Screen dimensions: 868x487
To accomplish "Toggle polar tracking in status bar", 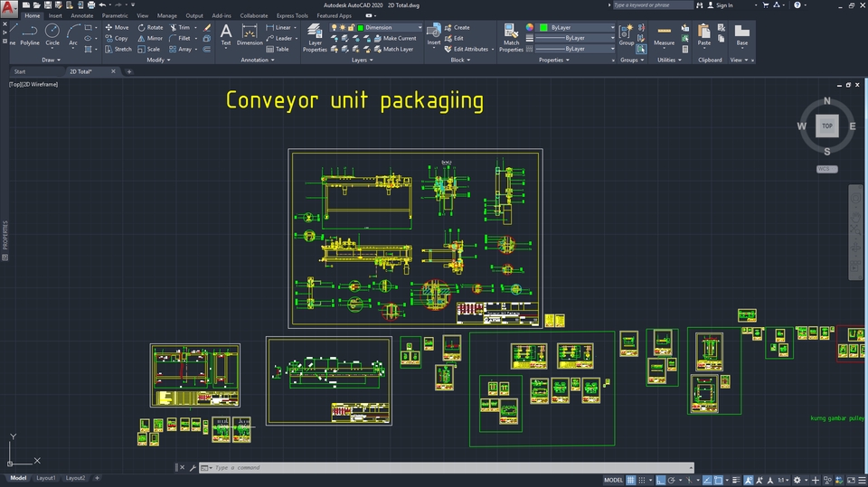I will pos(672,480).
